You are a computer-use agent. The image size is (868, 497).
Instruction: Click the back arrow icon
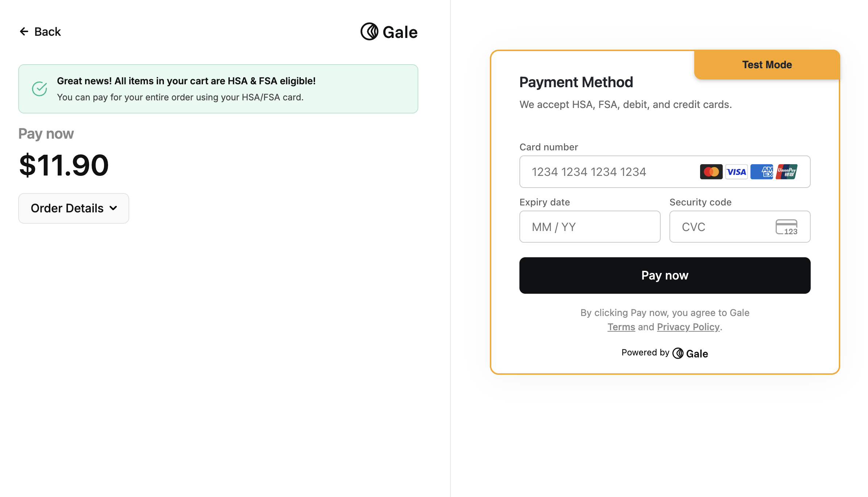pos(24,32)
